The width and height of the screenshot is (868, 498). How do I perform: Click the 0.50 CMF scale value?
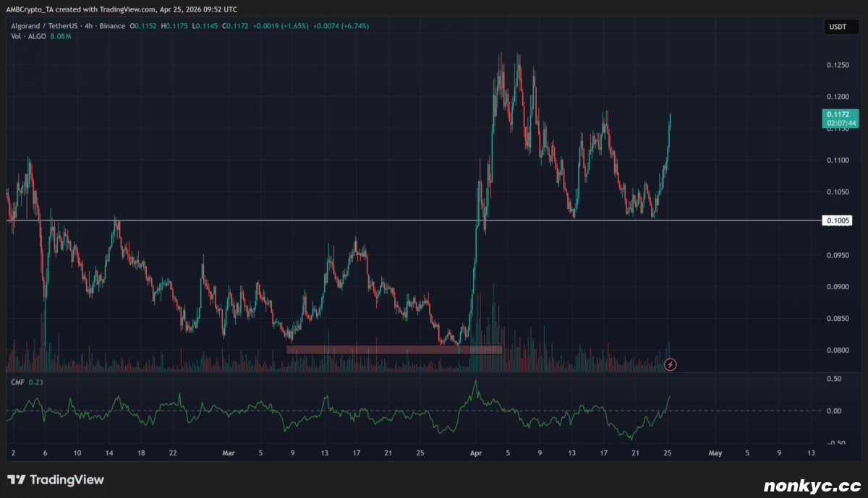click(x=834, y=379)
